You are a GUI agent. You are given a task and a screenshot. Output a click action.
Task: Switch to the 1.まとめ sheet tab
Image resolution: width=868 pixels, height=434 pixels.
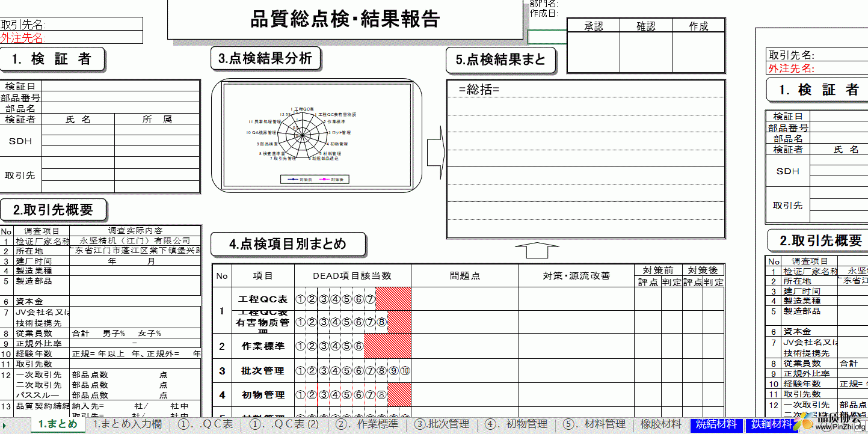pyautogui.click(x=58, y=424)
